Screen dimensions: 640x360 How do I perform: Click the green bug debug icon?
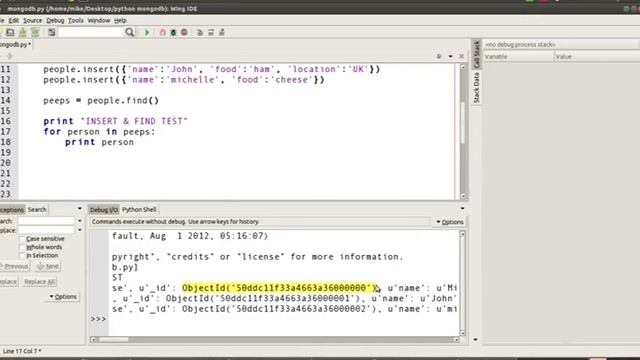coord(173,32)
